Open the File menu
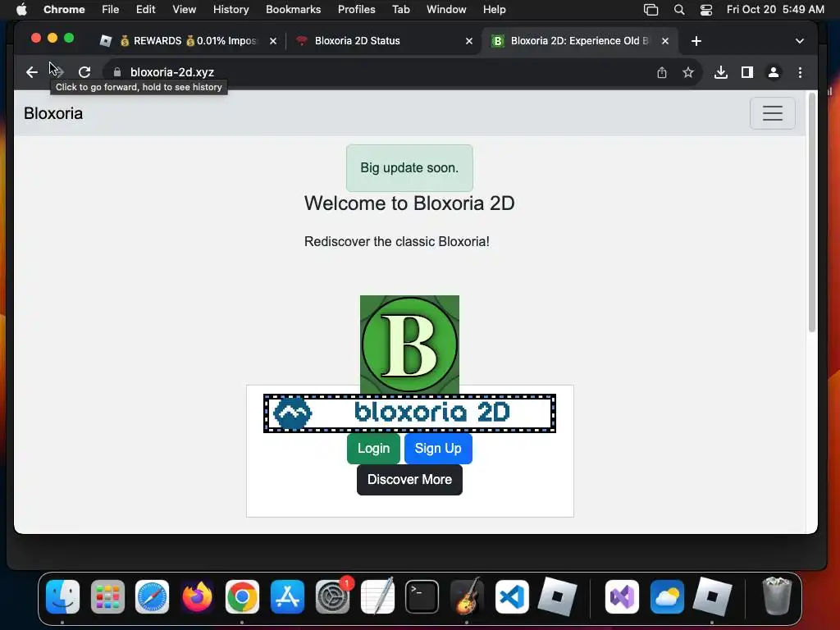The width and height of the screenshot is (840, 630). tap(111, 10)
